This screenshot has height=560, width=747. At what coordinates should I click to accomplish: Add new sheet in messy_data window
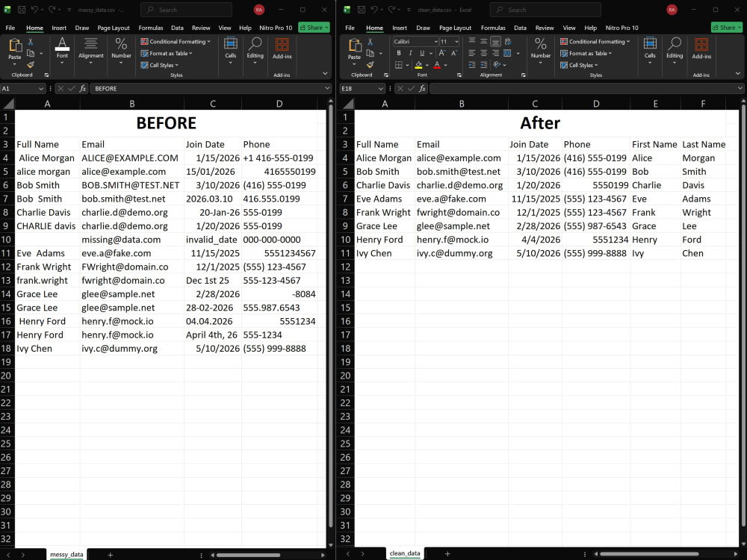click(x=110, y=555)
